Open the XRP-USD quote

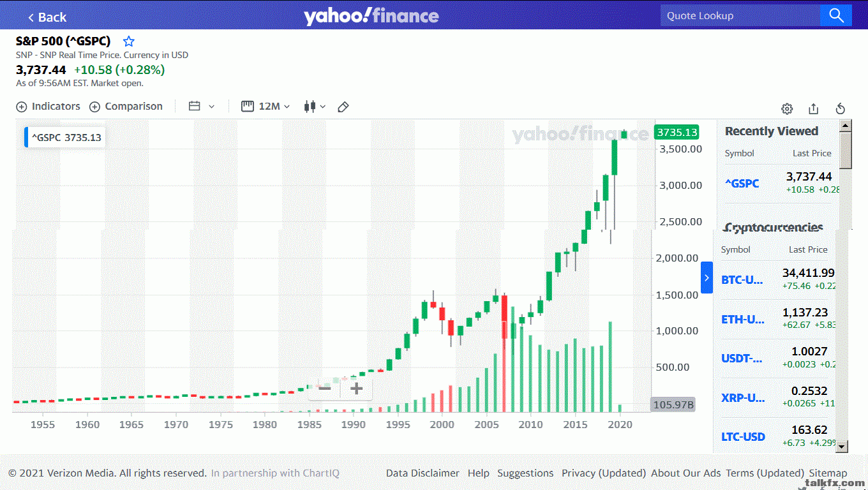click(x=743, y=397)
